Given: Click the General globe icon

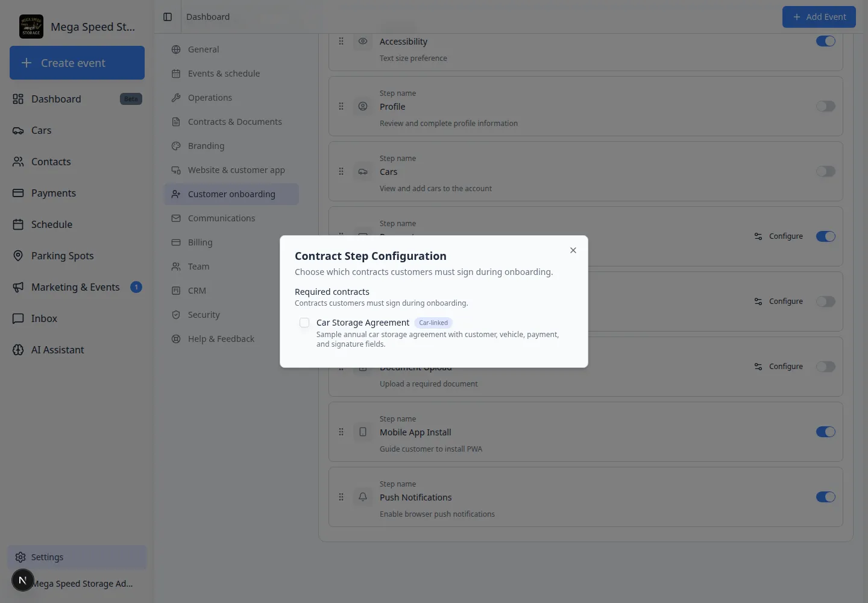Looking at the screenshot, I should coord(176,49).
